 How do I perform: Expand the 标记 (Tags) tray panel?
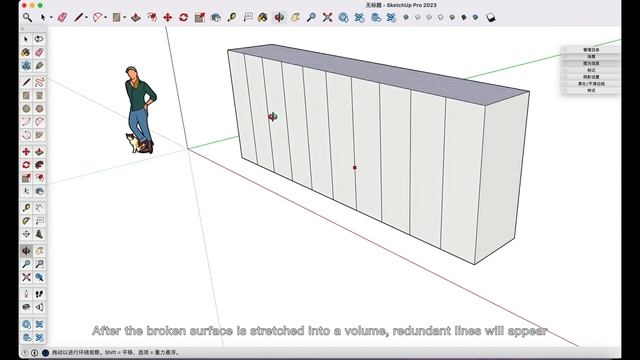591,70
